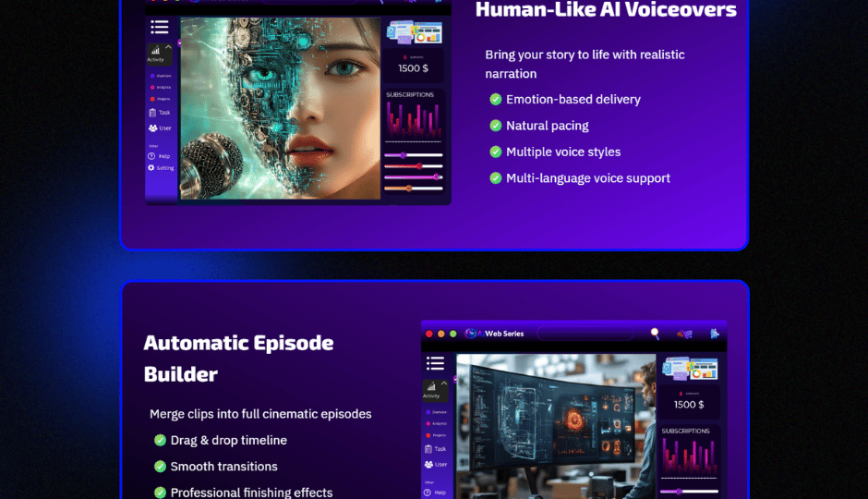The height and width of the screenshot is (499, 868).
Task: Click the Help question-mark icon in the face-image dashboard
Action: click(151, 156)
